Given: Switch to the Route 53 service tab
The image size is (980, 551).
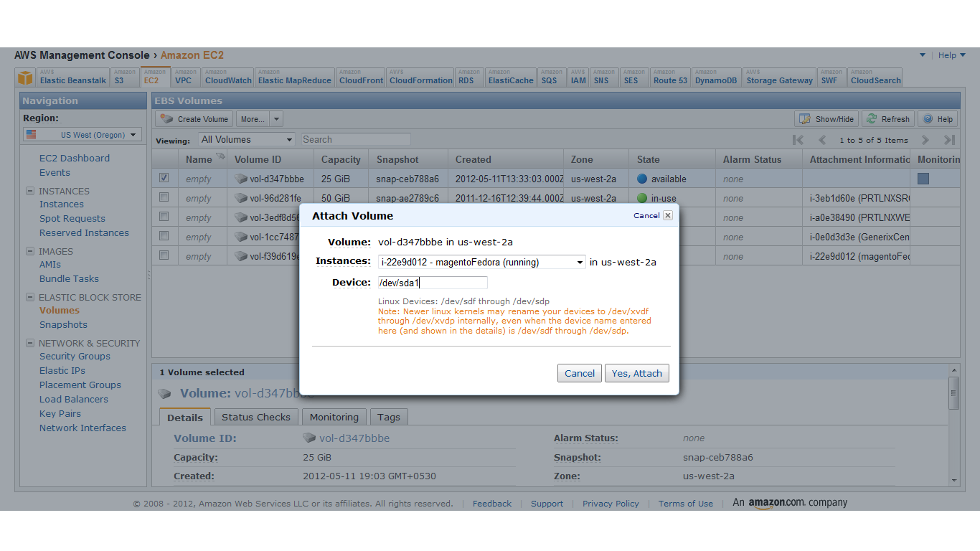Looking at the screenshot, I should click(670, 77).
